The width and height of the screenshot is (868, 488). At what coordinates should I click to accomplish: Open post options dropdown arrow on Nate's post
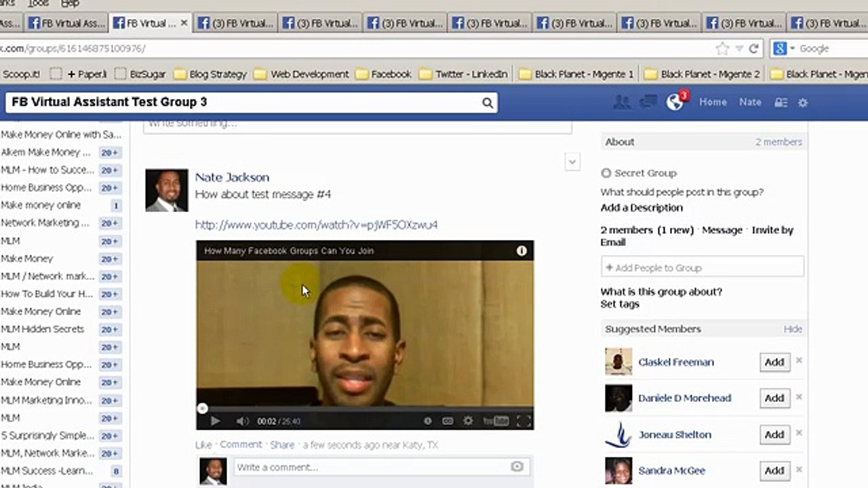coord(572,162)
